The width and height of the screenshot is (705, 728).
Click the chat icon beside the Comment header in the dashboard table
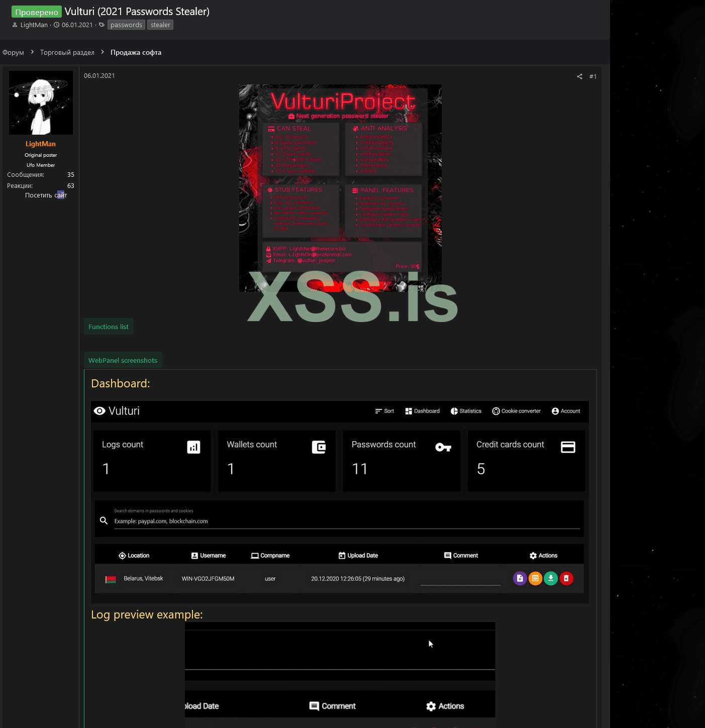coord(448,556)
